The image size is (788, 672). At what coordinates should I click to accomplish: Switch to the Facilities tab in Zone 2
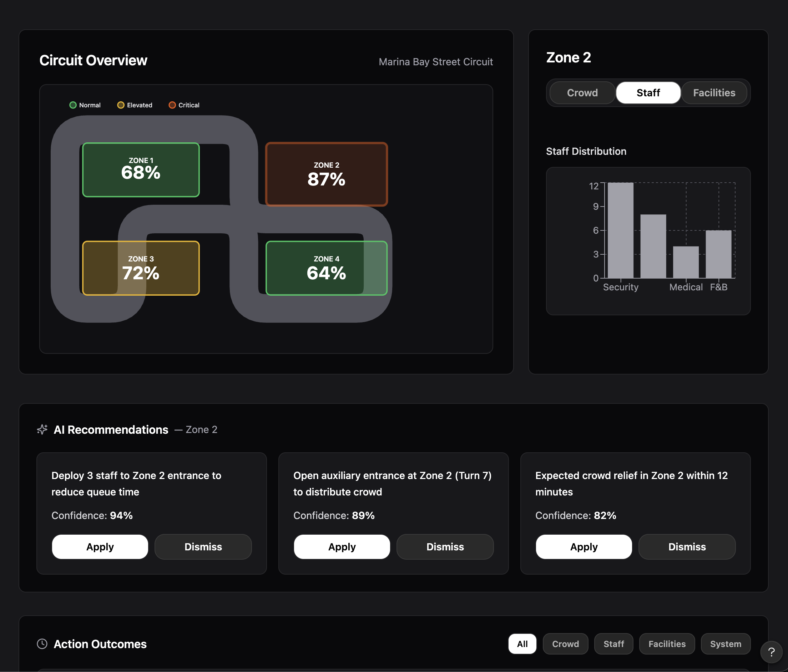tap(714, 93)
